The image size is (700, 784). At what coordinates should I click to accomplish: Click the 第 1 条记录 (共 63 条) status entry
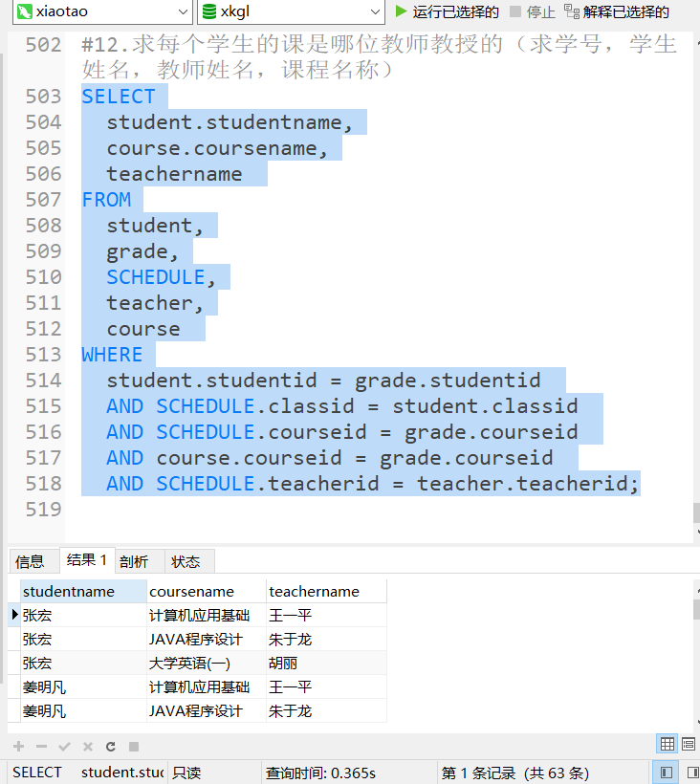[x=515, y=773]
